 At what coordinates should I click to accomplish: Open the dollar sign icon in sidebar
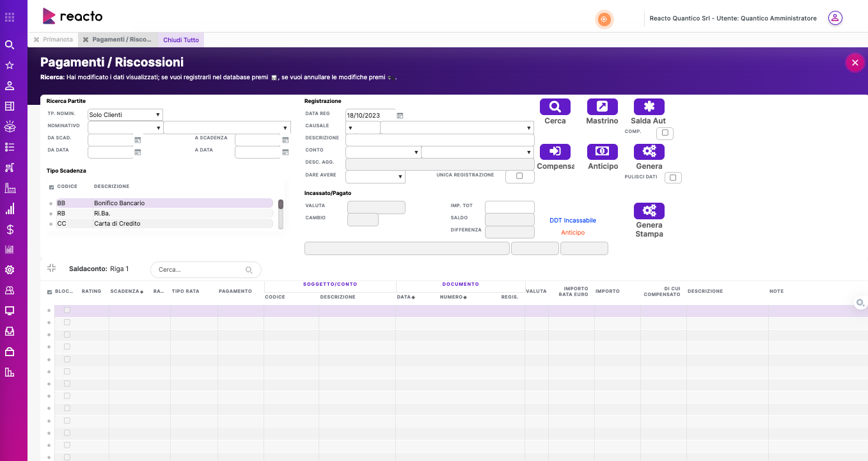(x=10, y=229)
